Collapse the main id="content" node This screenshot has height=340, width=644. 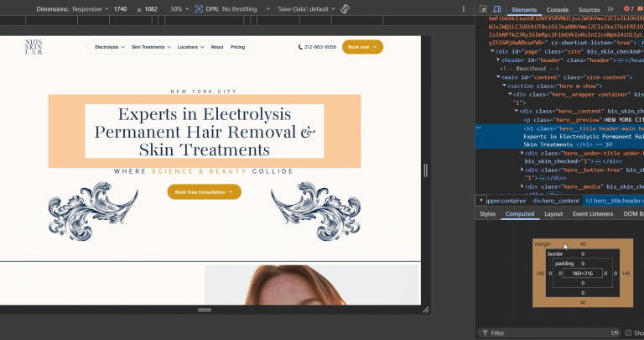pos(498,77)
